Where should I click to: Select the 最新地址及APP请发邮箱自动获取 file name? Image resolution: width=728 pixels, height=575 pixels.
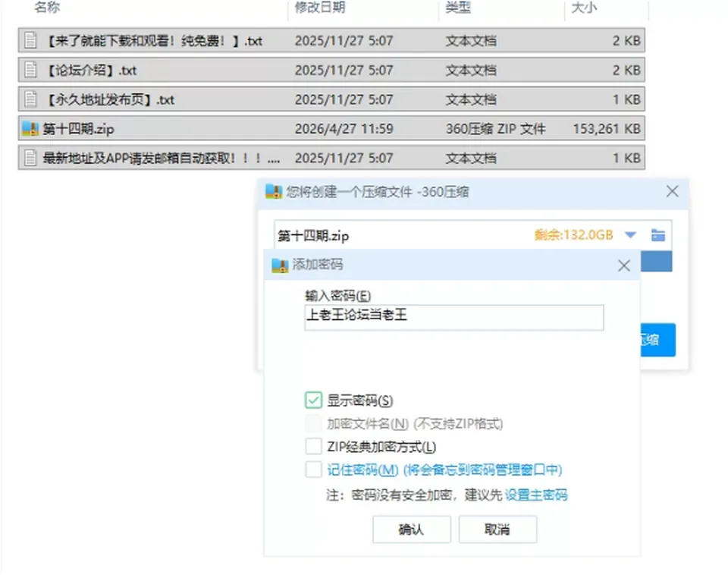(162, 159)
